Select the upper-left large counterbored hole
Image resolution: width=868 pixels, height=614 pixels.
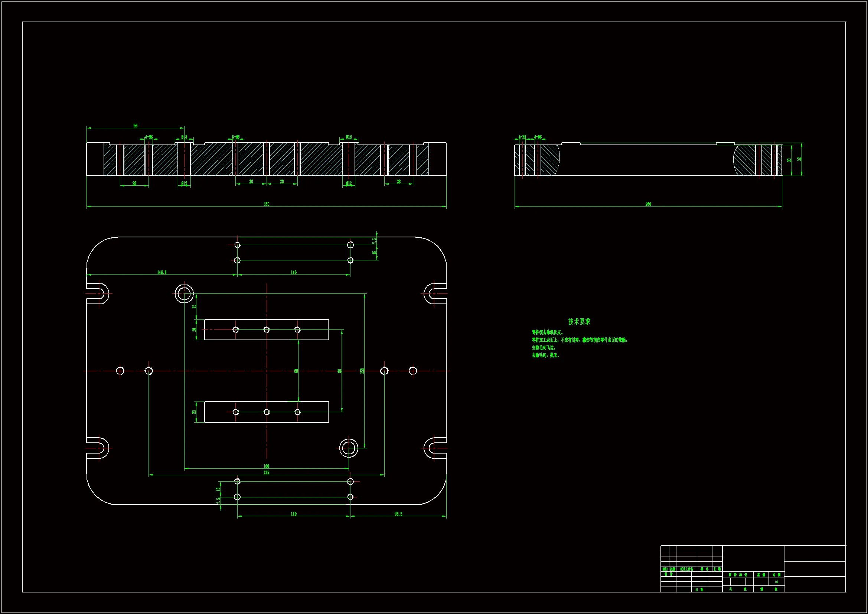(184, 293)
